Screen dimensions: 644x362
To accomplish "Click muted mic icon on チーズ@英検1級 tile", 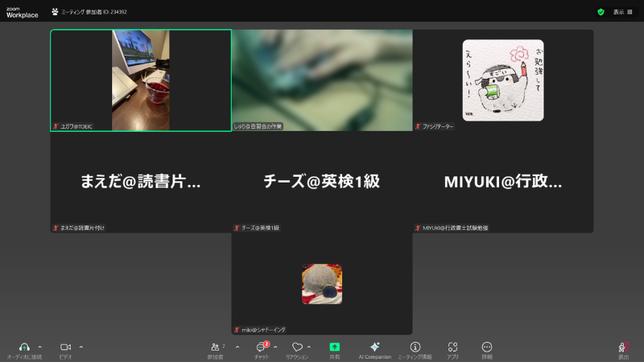I will (x=237, y=228).
